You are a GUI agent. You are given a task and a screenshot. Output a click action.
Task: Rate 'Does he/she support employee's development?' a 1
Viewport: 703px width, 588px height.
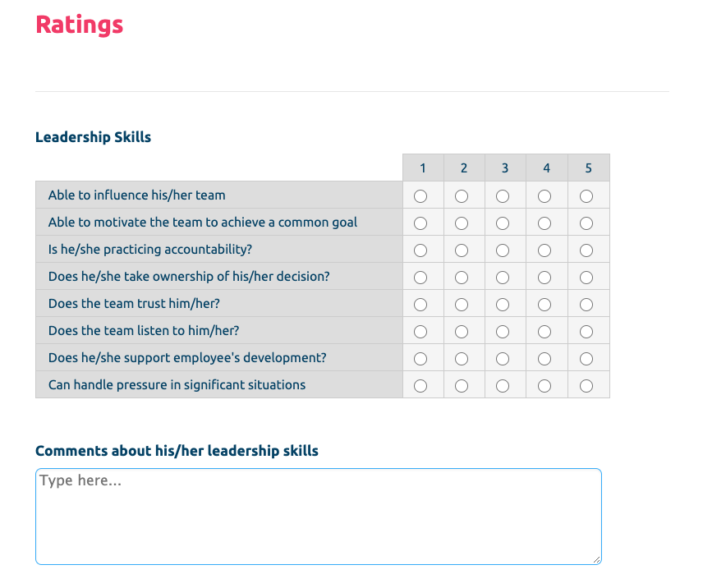[x=420, y=358]
